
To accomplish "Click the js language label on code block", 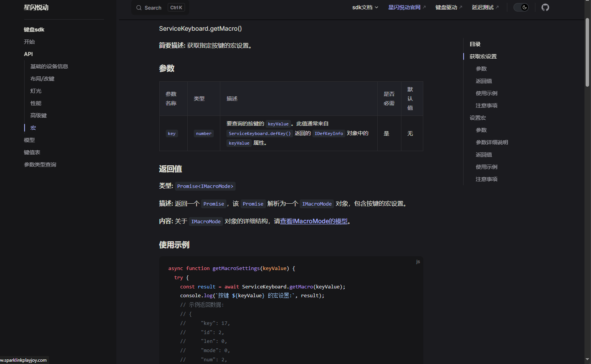I will 418,262.
